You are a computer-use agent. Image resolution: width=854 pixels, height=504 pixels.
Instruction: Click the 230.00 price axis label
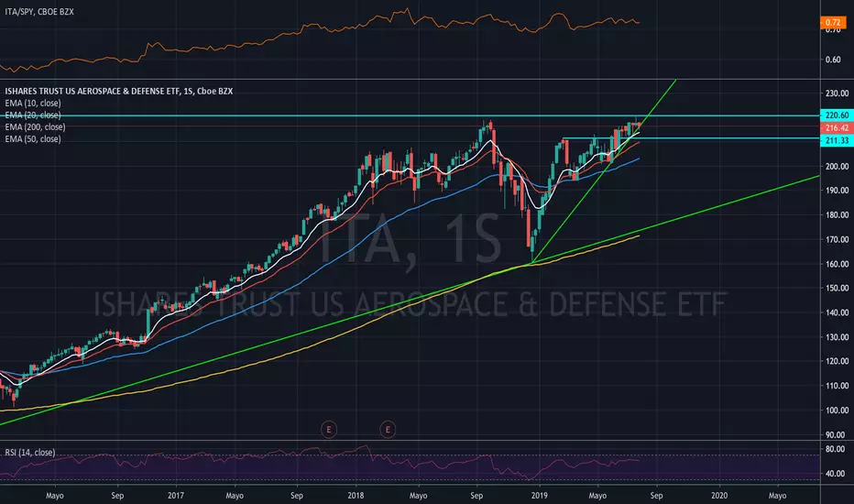pos(837,93)
